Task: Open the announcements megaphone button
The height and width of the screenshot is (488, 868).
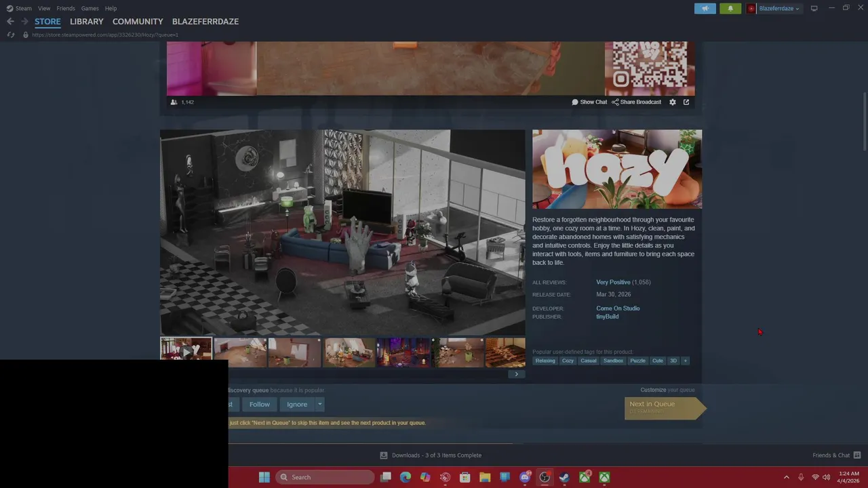Action: pyautogui.click(x=705, y=8)
